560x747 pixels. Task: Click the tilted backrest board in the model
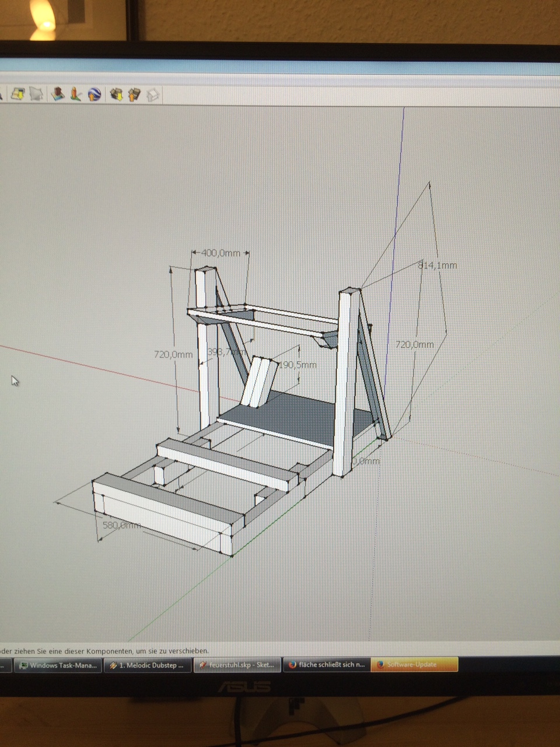pyautogui.click(x=260, y=382)
